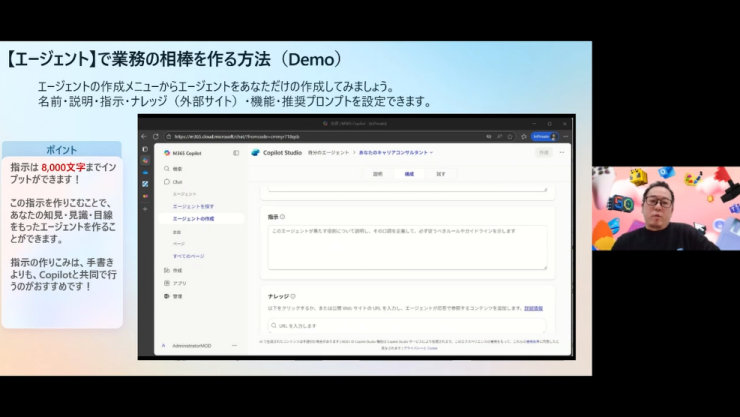The width and height of the screenshot is (740, 417).
Task: Click the AdministratorMOD account entry
Action: [x=187, y=346]
